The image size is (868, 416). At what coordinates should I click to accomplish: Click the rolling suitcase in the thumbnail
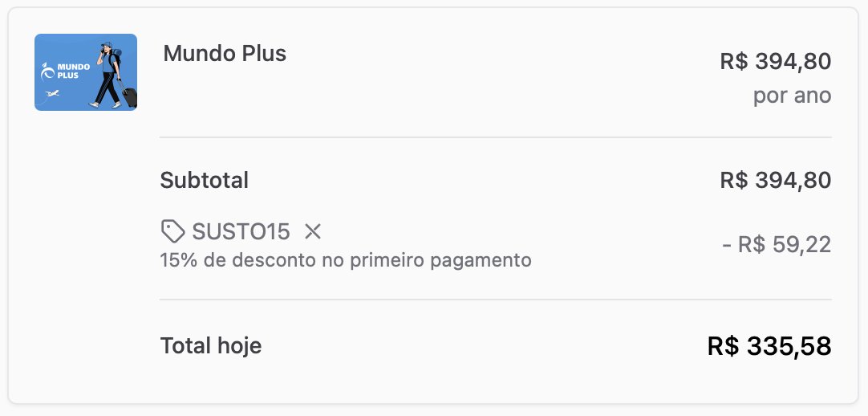tap(129, 96)
